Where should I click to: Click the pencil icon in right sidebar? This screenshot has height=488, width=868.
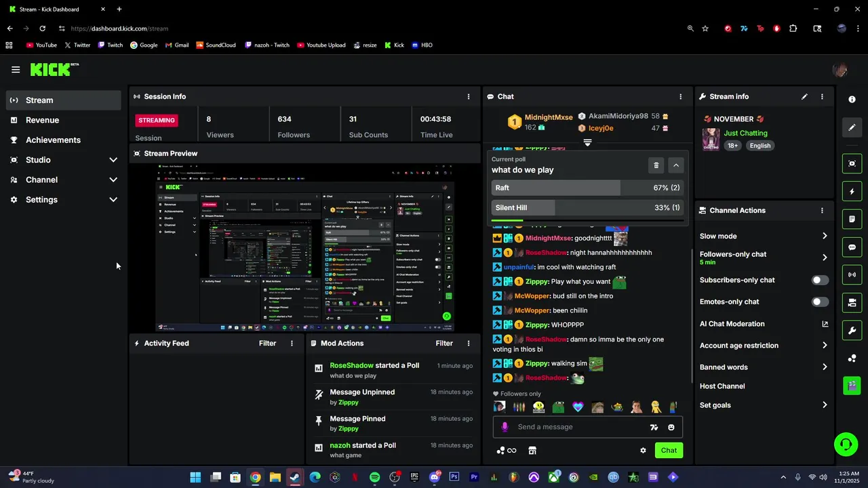852,127
